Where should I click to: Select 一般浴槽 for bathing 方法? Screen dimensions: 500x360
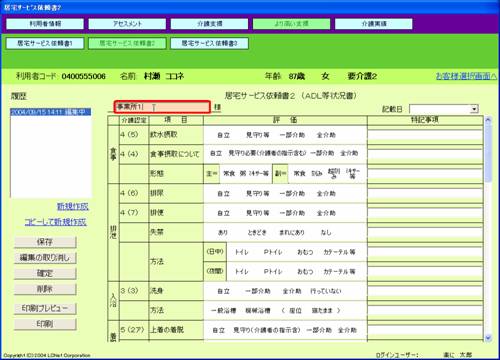point(223,311)
